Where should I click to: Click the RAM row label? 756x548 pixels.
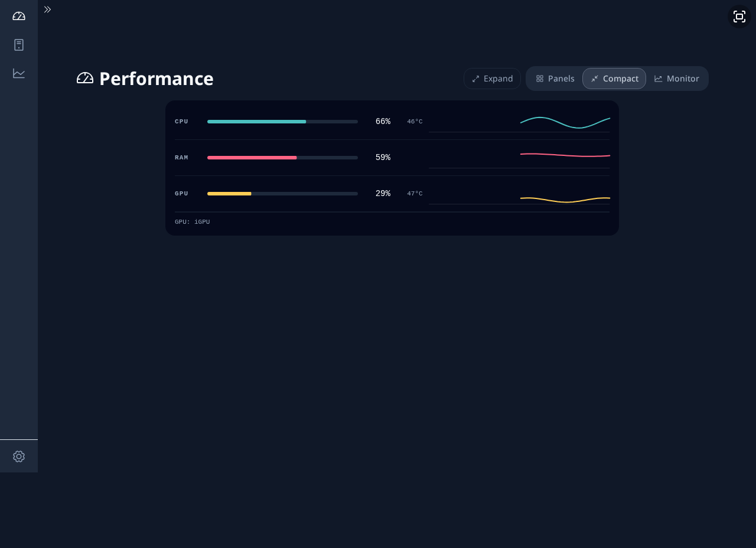(x=181, y=158)
